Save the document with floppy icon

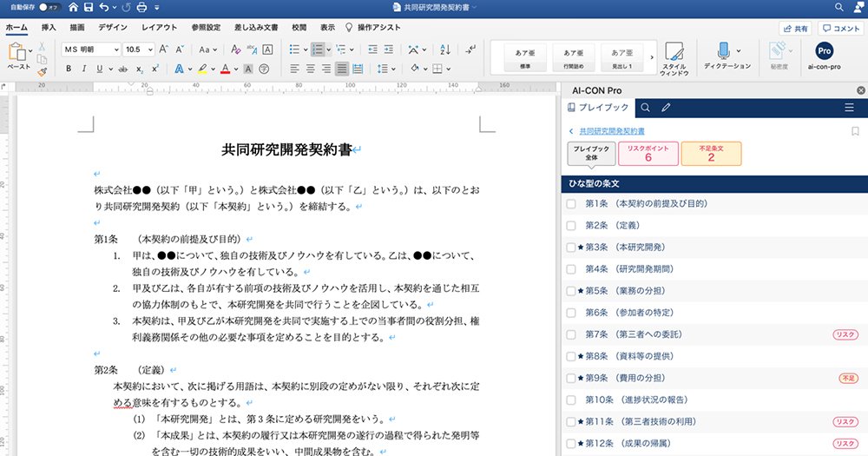pyautogui.click(x=89, y=7)
